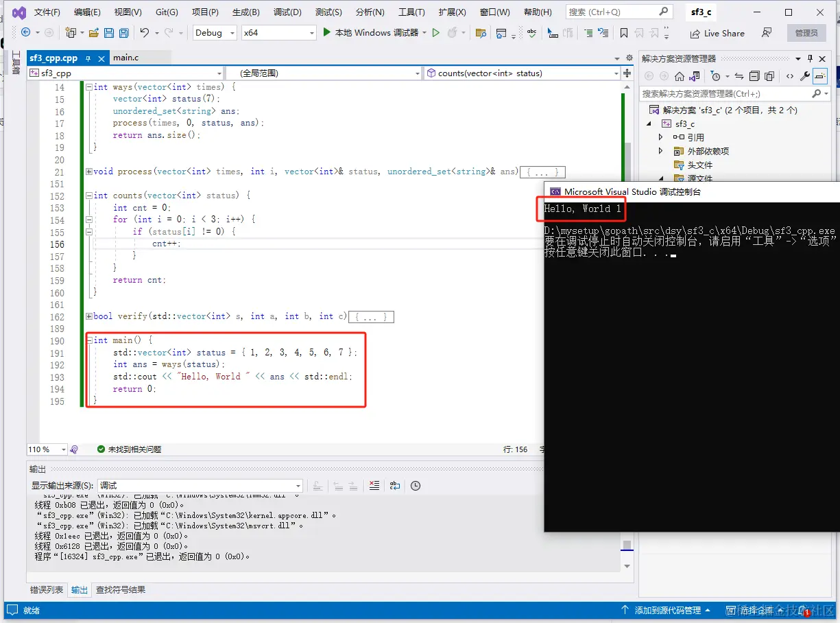
Task: Switch to the 错误列表 tab
Action: (x=47, y=589)
